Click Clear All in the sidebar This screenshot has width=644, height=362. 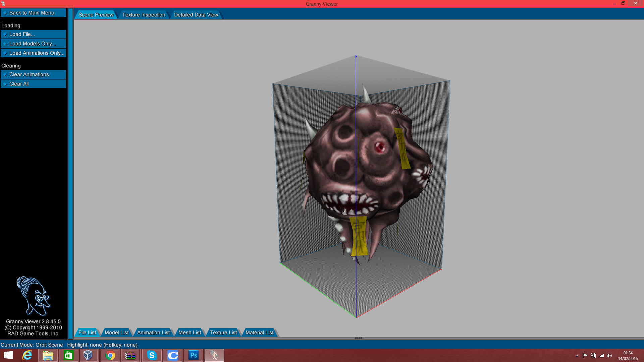(x=33, y=84)
